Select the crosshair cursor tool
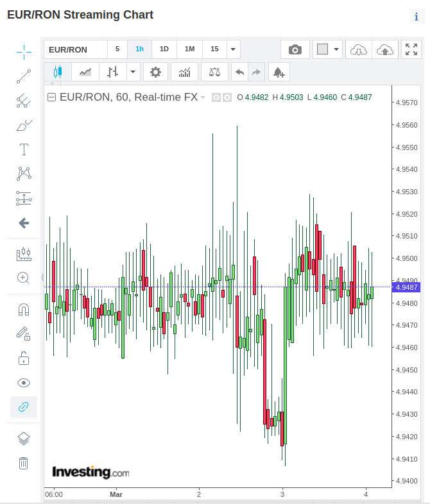The height and width of the screenshot is (504, 430). 24,52
